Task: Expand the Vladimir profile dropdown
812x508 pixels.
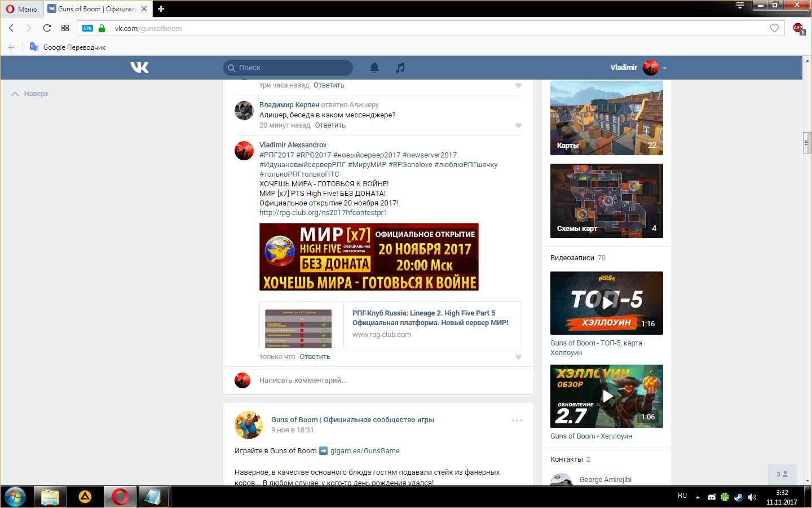Action: pyautogui.click(x=638, y=68)
